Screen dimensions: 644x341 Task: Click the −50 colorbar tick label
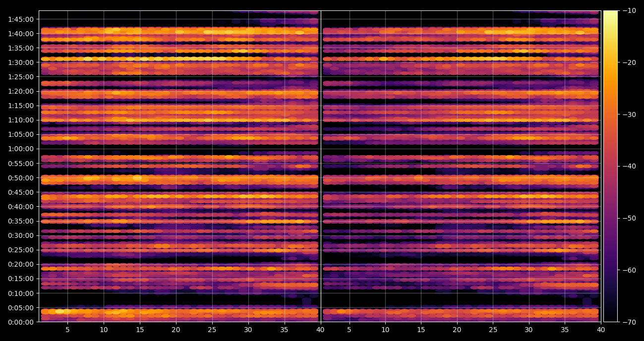(x=629, y=218)
